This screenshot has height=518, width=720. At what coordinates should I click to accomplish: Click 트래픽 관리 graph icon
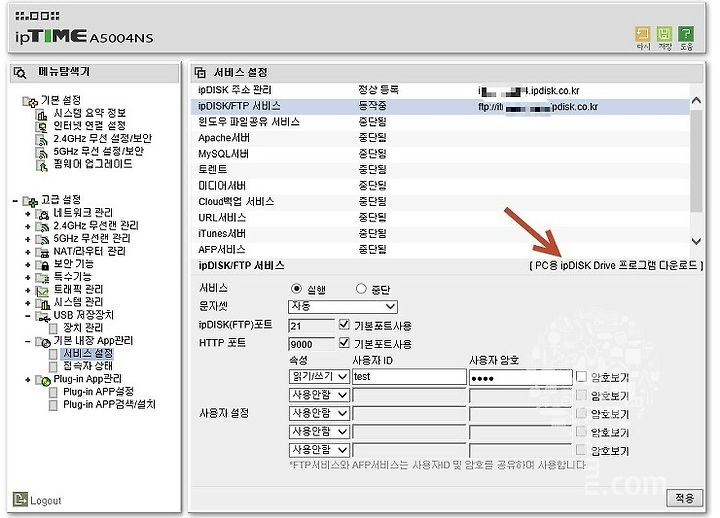coord(43,291)
